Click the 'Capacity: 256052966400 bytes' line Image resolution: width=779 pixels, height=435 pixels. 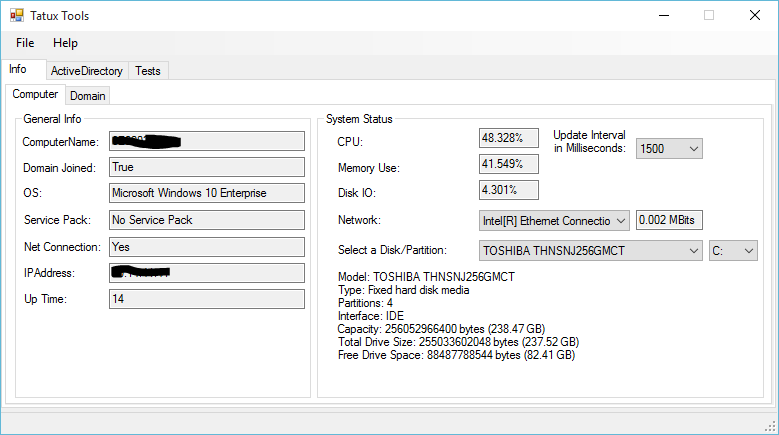coord(441,329)
